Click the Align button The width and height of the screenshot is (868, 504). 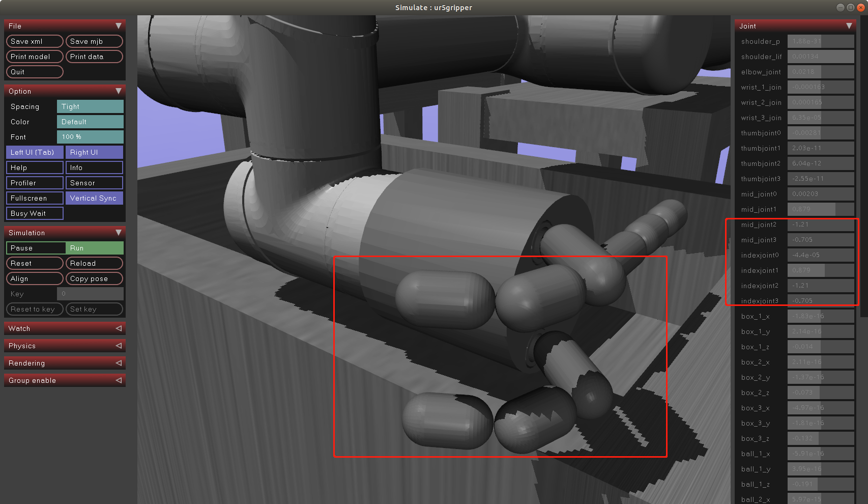35,278
